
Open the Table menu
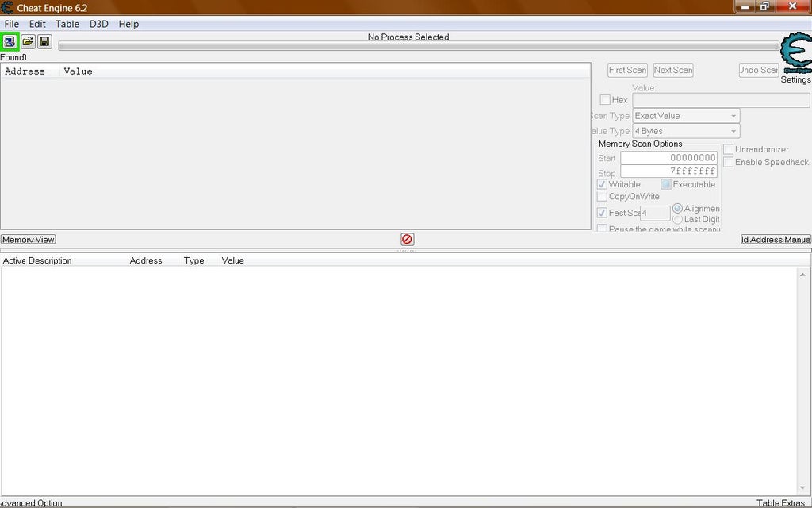click(67, 24)
